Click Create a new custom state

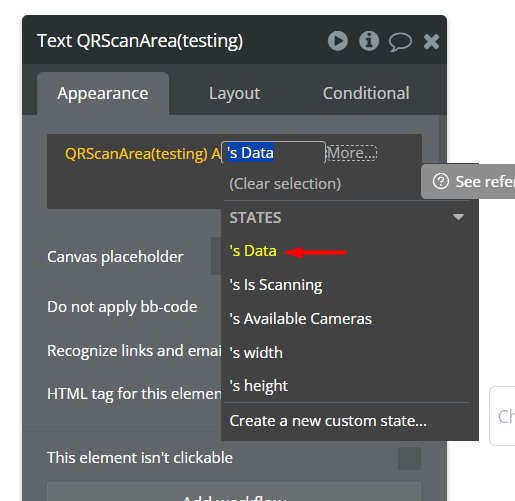coord(328,421)
